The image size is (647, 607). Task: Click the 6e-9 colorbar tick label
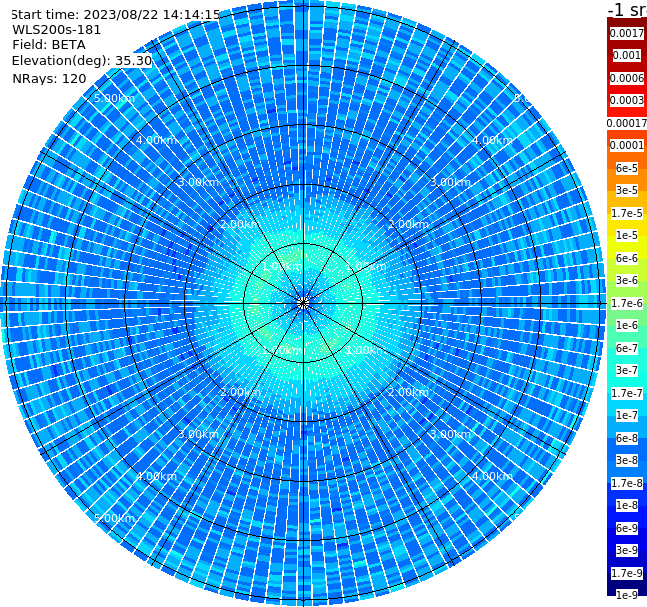pyautogui.click(x=627, y=528)
